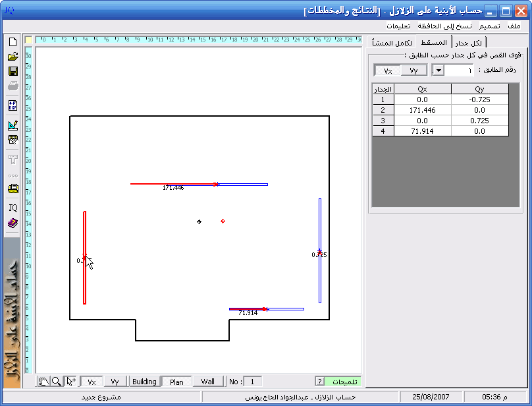Expand the floor number dropdown
532x406 pixels.
coord(438,71)
